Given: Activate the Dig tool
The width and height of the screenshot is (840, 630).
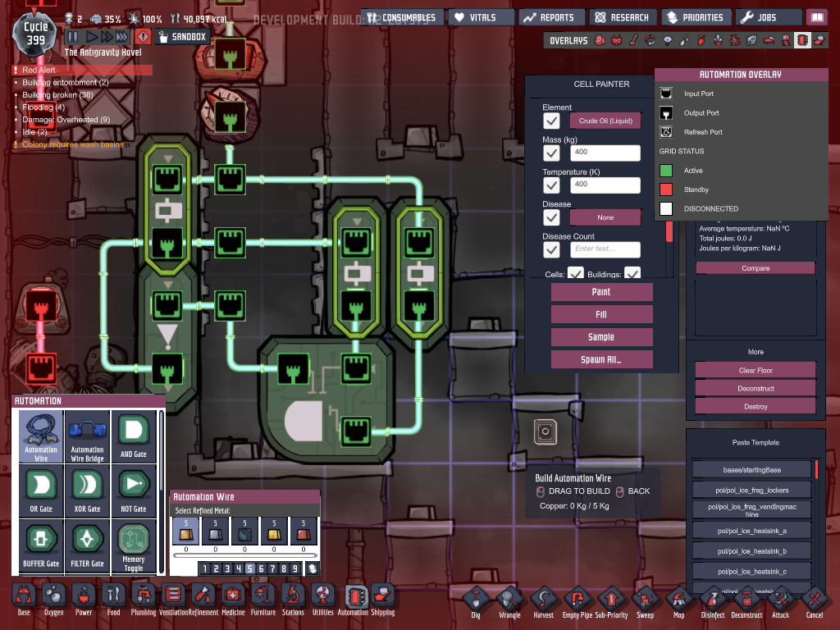Looking at the screenshot, I should click(476, 603).
